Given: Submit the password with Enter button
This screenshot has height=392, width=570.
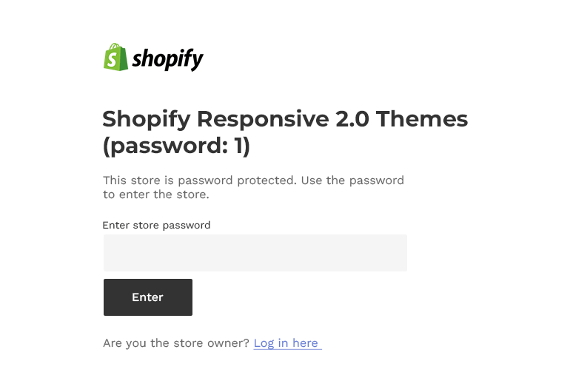Looking at the screenshot, I should point(147,297).
